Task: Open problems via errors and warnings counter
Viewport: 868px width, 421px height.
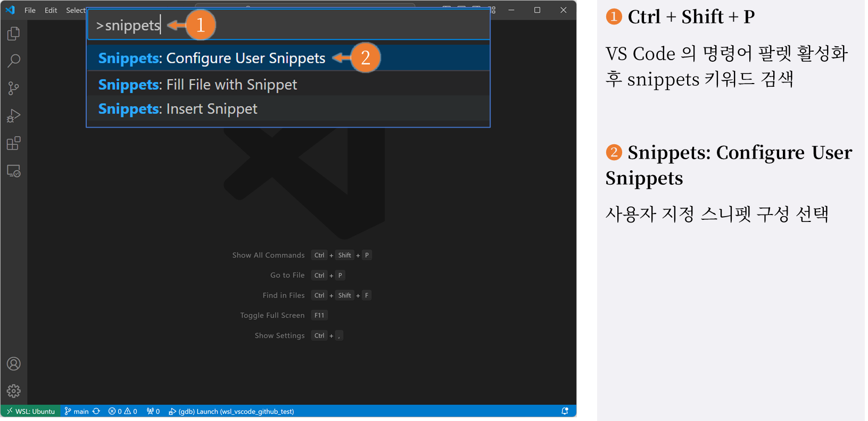Action: [x=123, y=411]
